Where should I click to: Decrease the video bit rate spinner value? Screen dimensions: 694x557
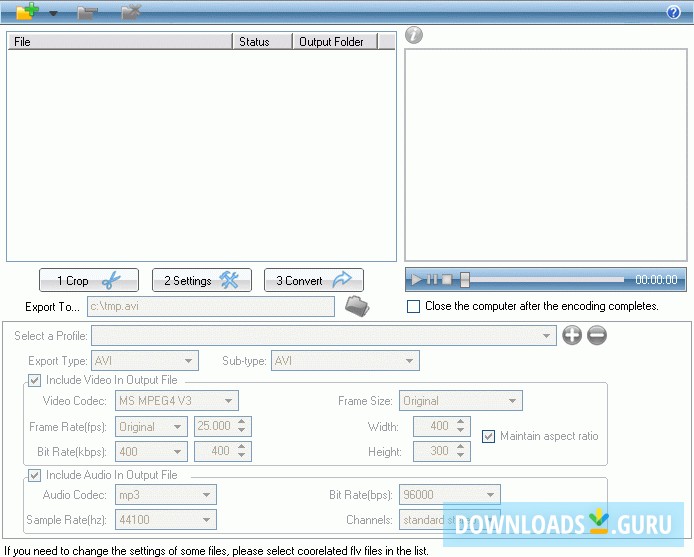tap(241, 455)
